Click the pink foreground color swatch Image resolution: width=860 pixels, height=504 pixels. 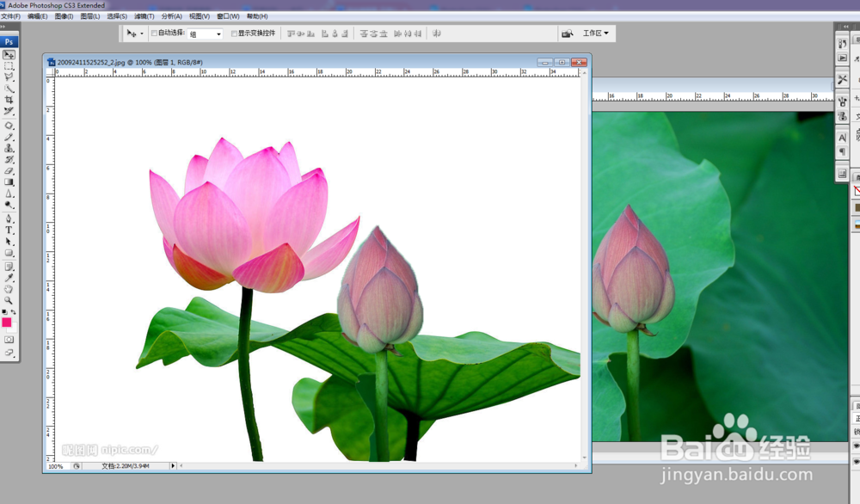pyautogui.click(x=6, y=322)
